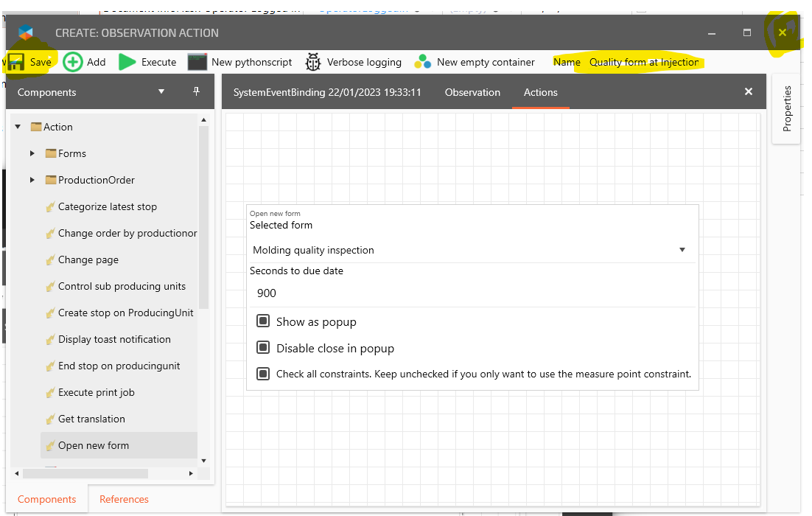
Task: Click the Components panel vertical scrollbar
Action: point(204,221)
